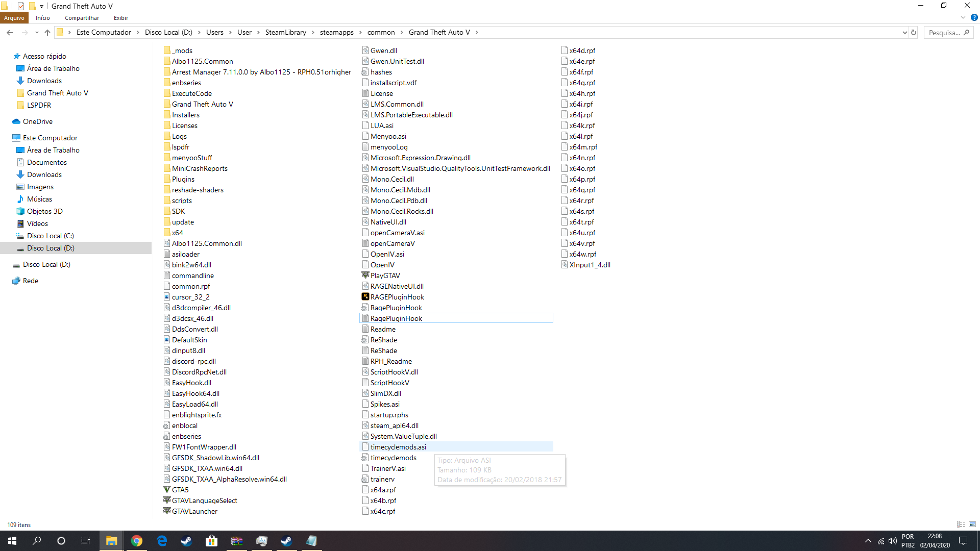Select OneDrive in the navigation pane

[37, 121]
